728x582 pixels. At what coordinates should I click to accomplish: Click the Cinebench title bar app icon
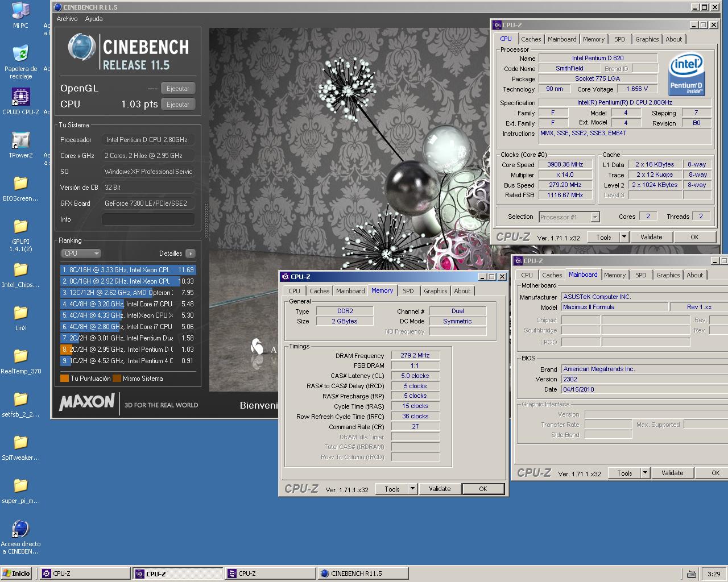pos(58,7)
